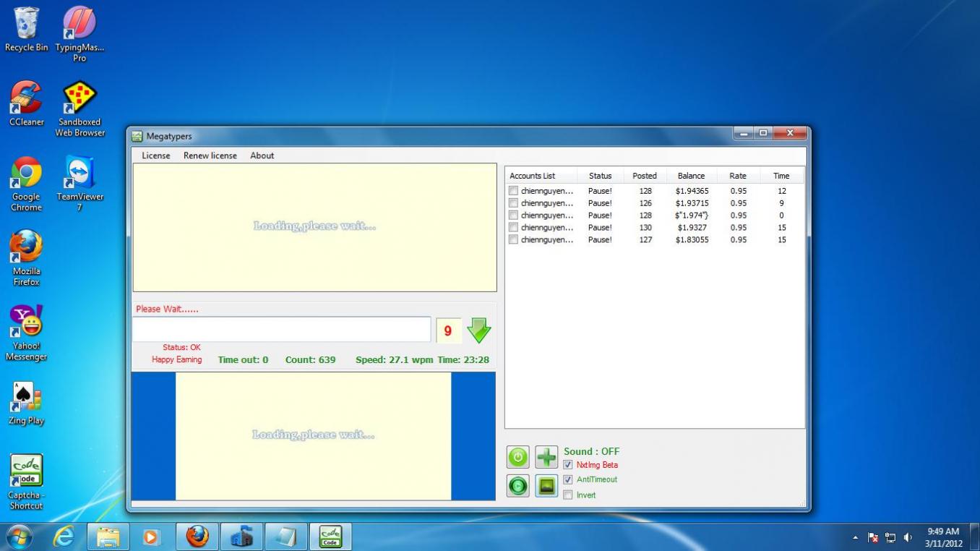Open the Renew license menu
The width and height of the screenshot is (980, 551).
pos(210,155)
